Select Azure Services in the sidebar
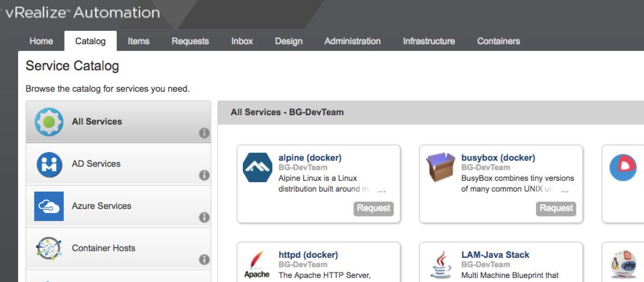644x282 pixels. pos(118,206)
